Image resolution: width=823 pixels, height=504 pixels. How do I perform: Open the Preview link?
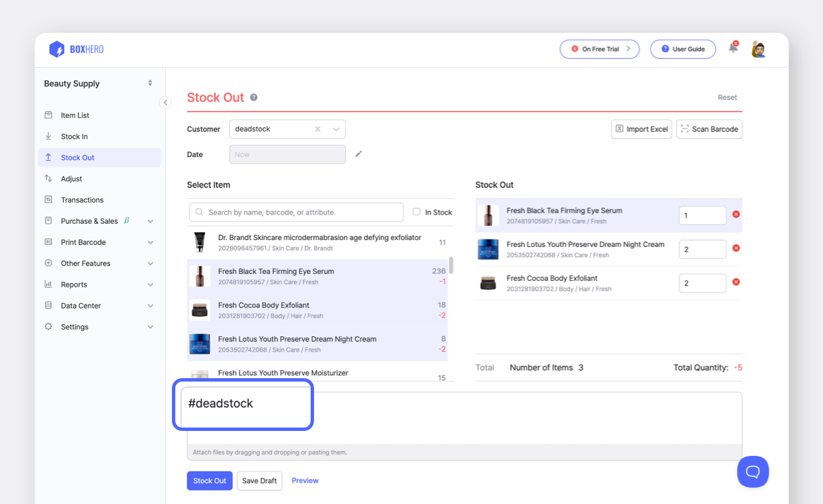pos(305,480)
